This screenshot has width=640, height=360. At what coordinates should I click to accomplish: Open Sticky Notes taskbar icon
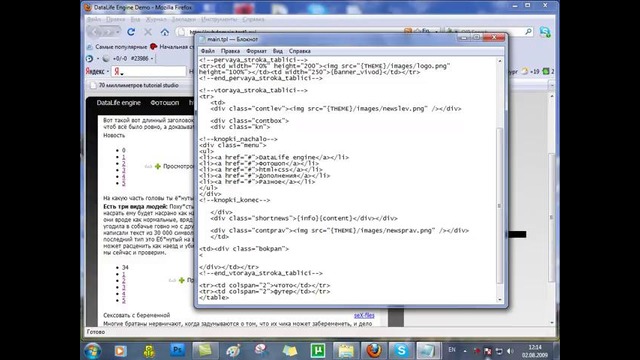289,351
